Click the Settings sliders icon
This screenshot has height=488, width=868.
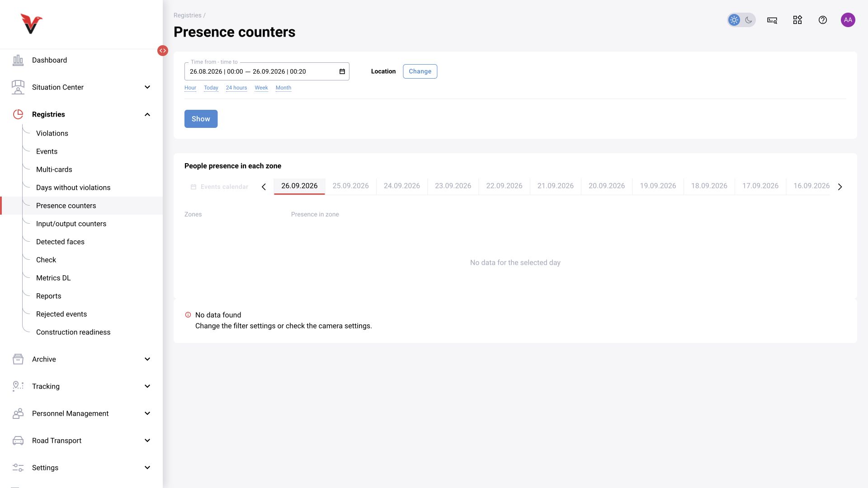(x=18, y=468)
